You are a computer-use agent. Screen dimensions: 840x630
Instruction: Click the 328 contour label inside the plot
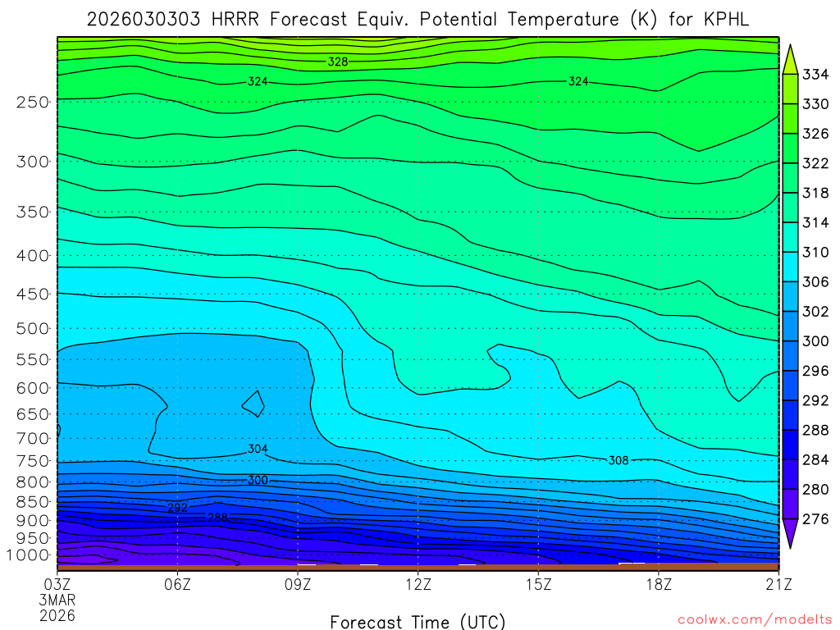[x=338, y=62]
